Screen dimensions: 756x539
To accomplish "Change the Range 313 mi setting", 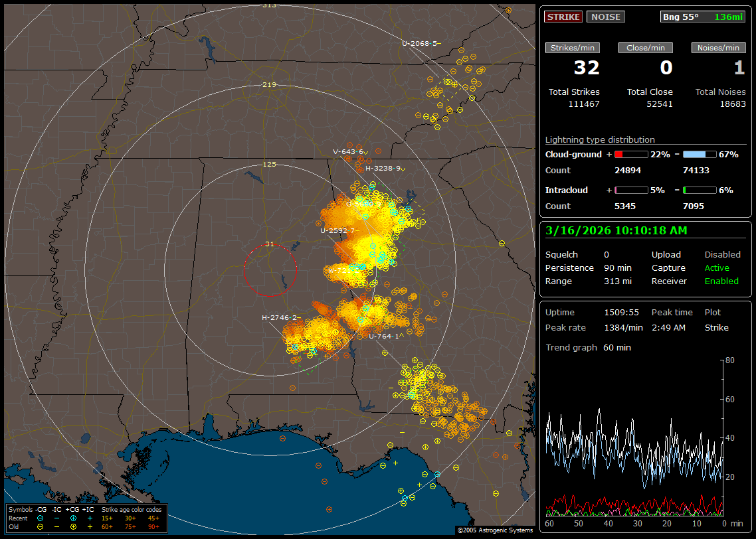I will 618,281.
